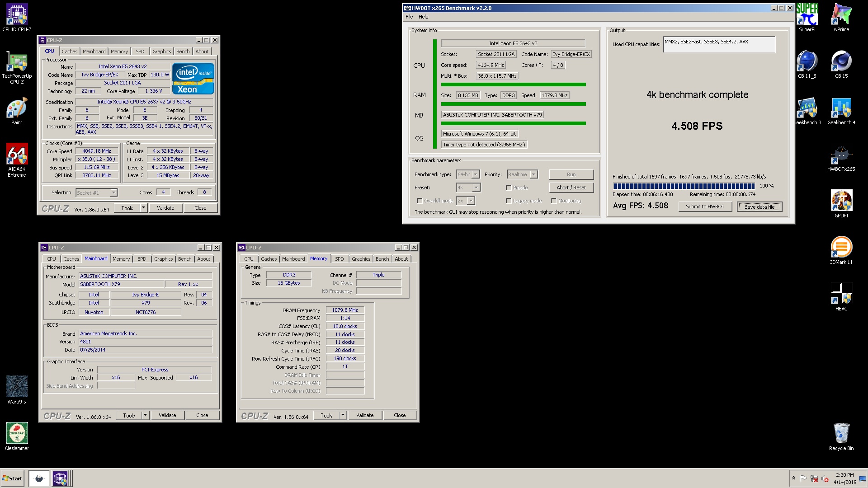Launch 3DMark 11 from the desktop
This screenshot has height=488, width=868.
(x=841, y=251)
